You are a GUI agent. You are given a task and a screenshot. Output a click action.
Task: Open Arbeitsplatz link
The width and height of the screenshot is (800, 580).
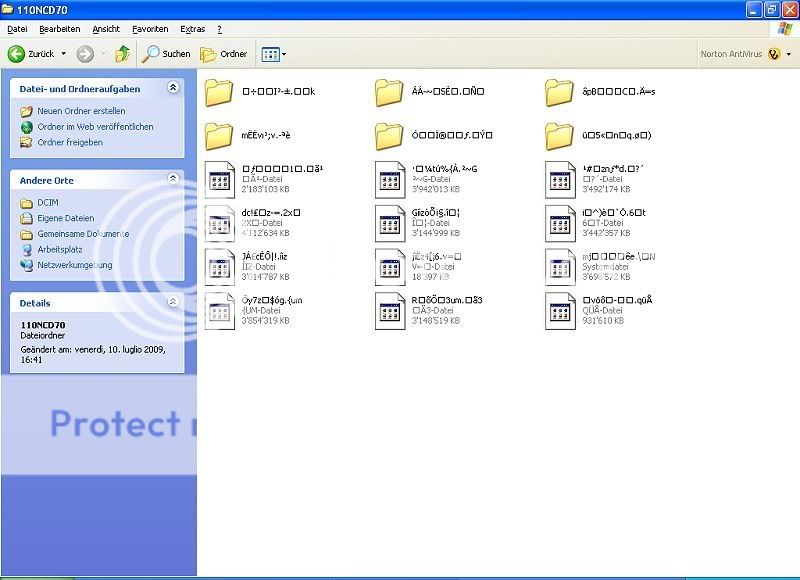[60, 249]
